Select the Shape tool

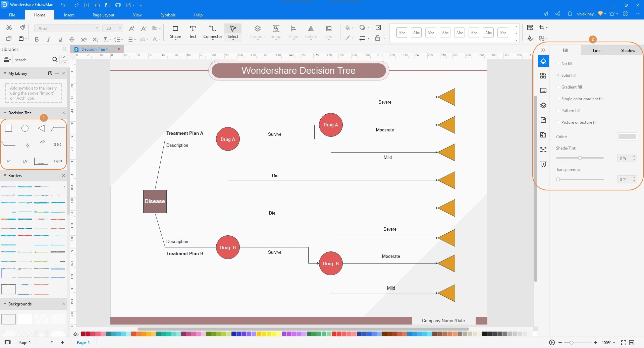(x=175, y=32)
